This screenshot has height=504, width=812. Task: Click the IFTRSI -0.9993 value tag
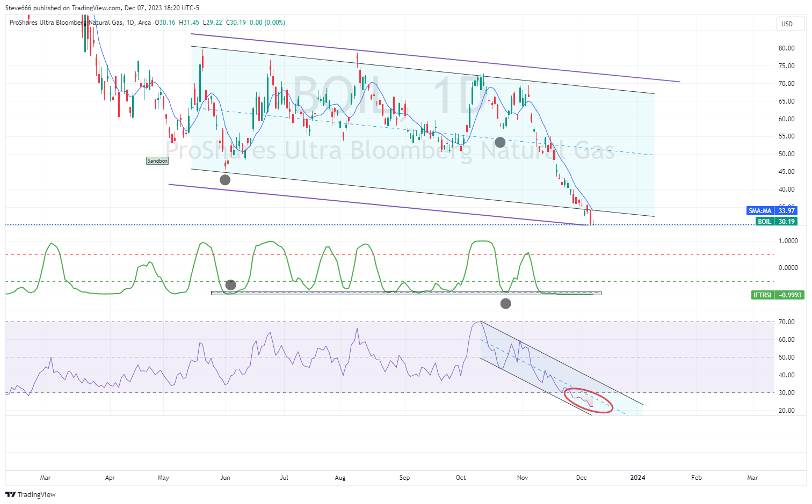click(x=778, y=295)
